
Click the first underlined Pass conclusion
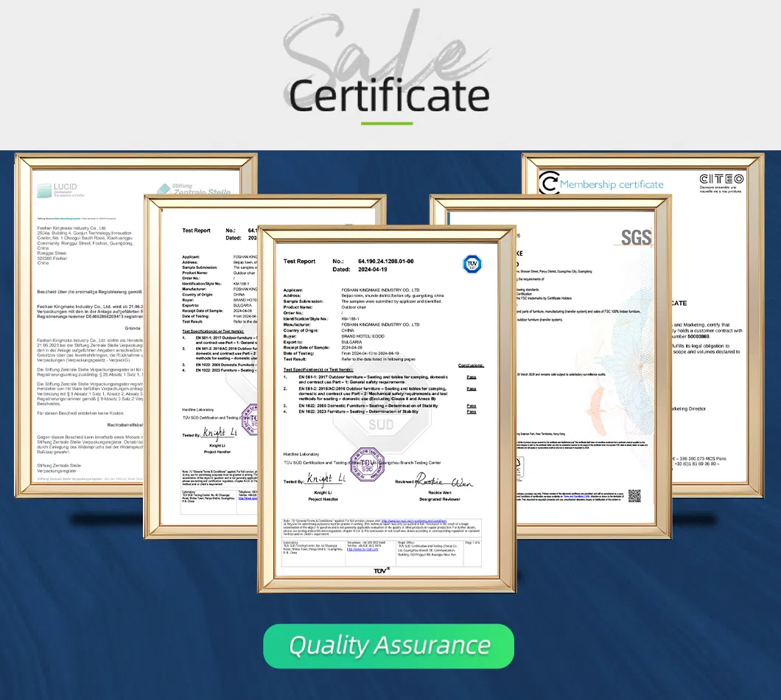[x=471, y=378]
